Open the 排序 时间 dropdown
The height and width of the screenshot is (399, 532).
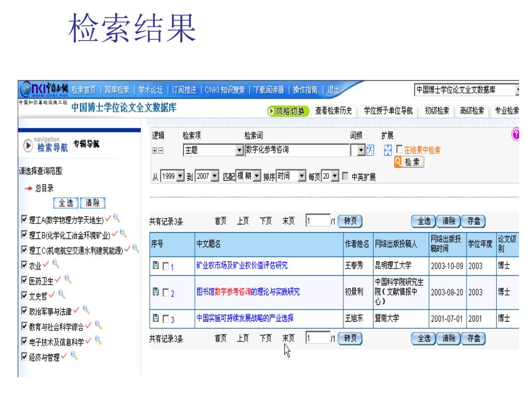pos(302,176)
